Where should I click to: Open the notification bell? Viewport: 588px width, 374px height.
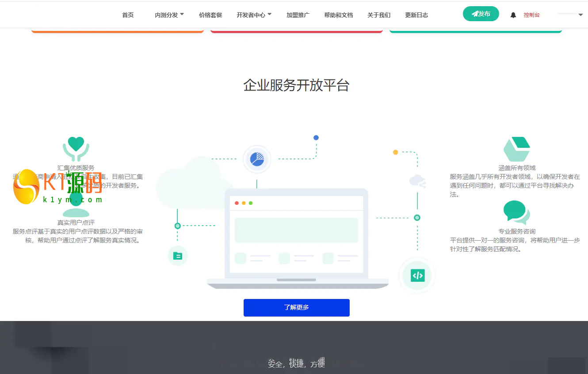click(513, 15)
